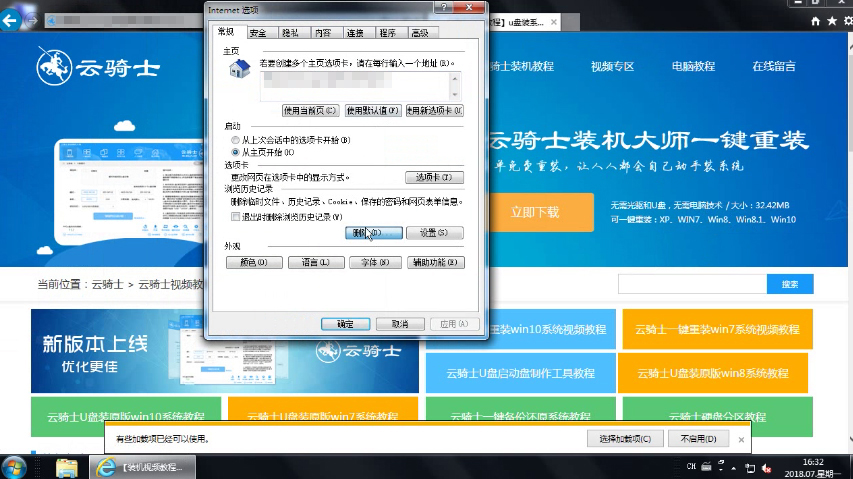Click 不启用 in notification bar
The height and width of the screenshot is (479, 853).
coord(698,439)
